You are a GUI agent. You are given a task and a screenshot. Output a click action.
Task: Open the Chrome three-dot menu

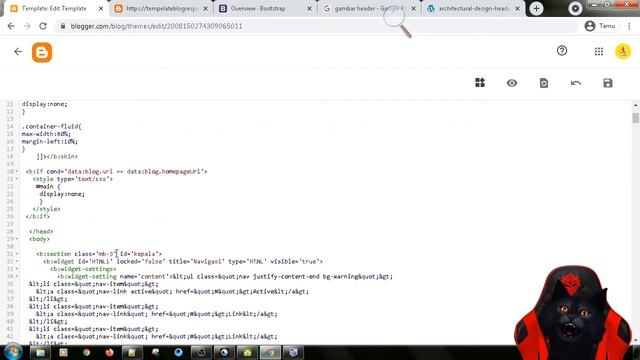click(629, 26)
